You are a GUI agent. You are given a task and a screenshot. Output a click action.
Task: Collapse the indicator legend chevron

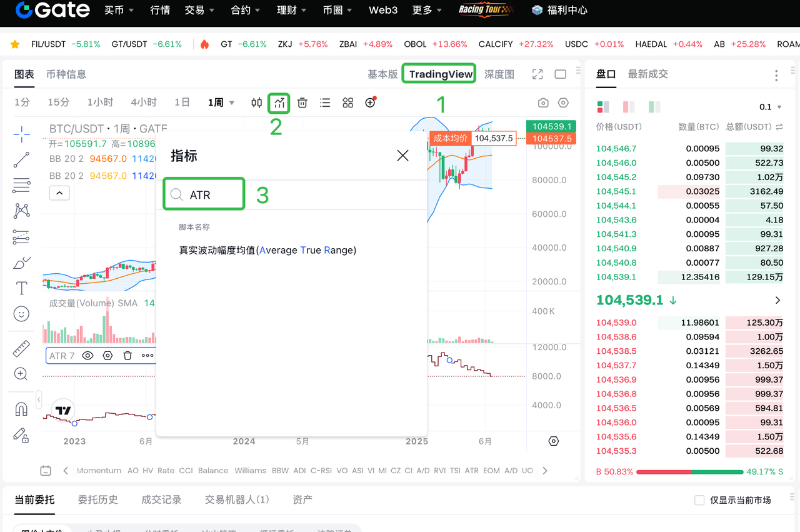click(59, 193)
